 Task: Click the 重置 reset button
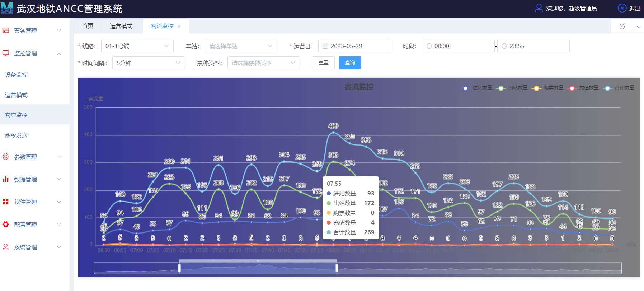tap(323, 63)
